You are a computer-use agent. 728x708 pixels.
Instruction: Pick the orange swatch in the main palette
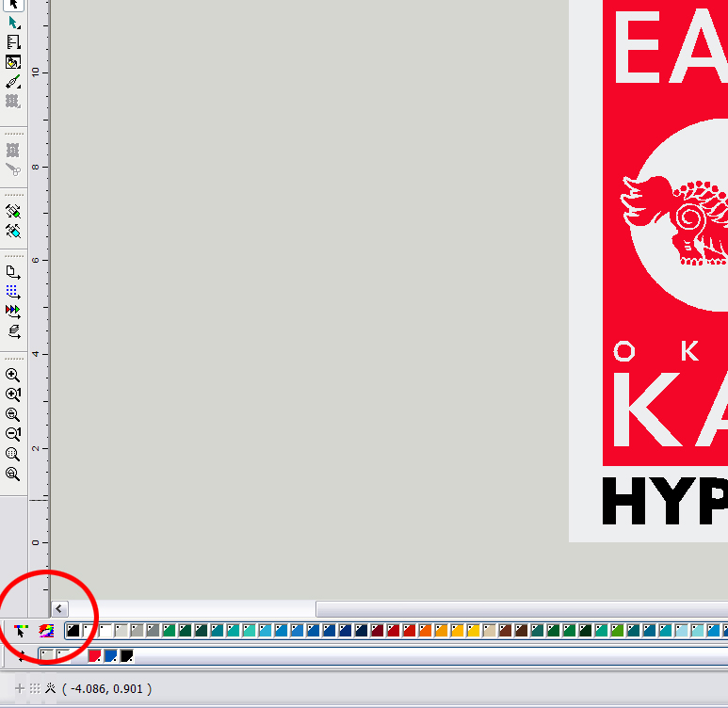[x=426, y=631]
